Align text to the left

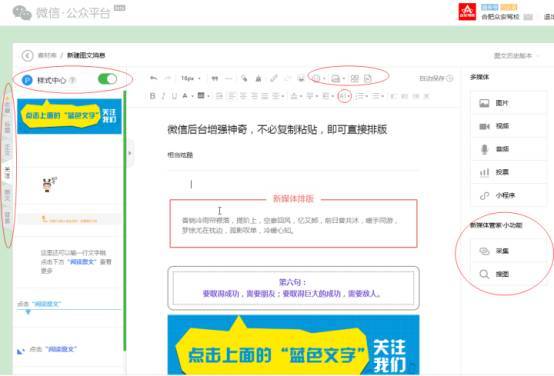tap(232, 96)
